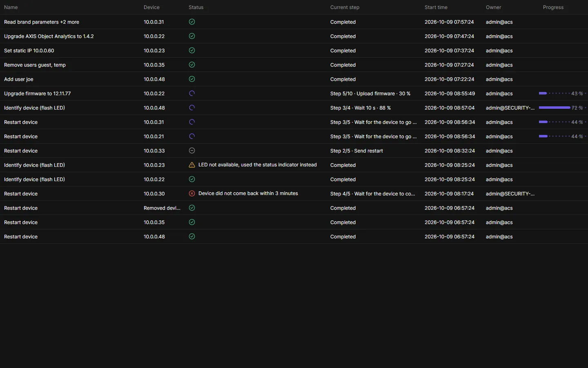Click the canceled status icon for Restart device 10.0.0.33
The height and width of the screenshot is (368, 588).
(x=192, y=150)
